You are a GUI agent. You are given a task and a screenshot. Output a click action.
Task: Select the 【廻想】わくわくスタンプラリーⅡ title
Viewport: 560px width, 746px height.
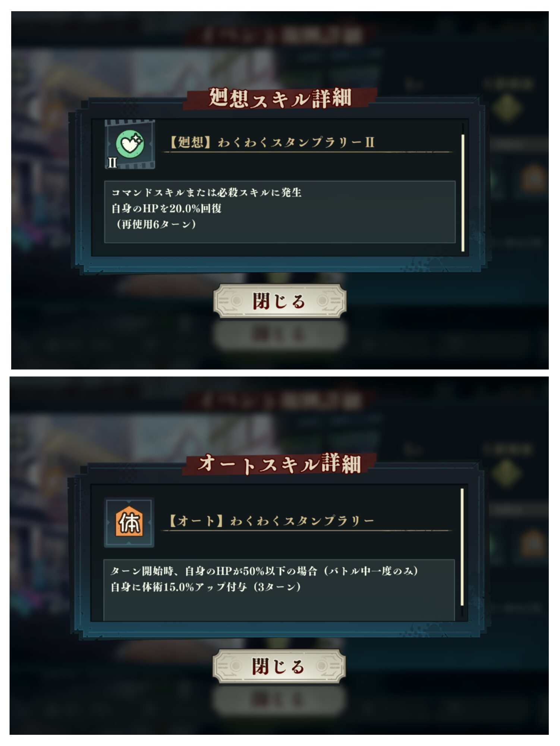point(272,142)
